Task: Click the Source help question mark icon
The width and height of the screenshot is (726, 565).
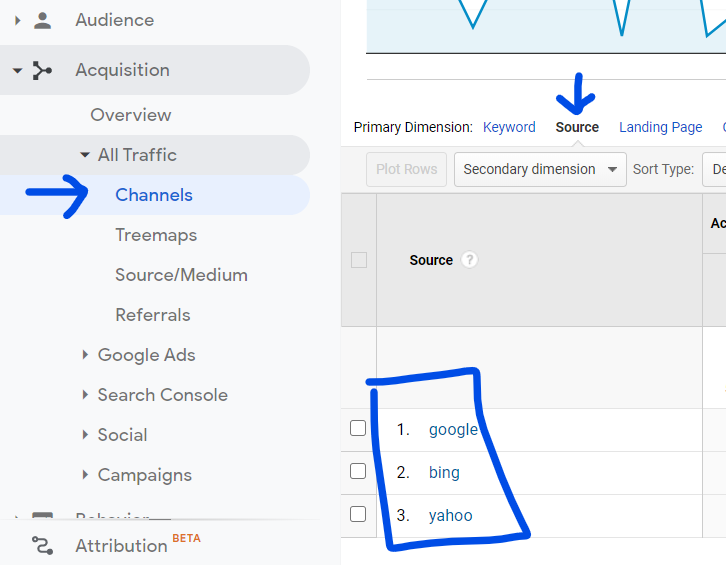Action: pyautogui.click(x=469, y=260)
